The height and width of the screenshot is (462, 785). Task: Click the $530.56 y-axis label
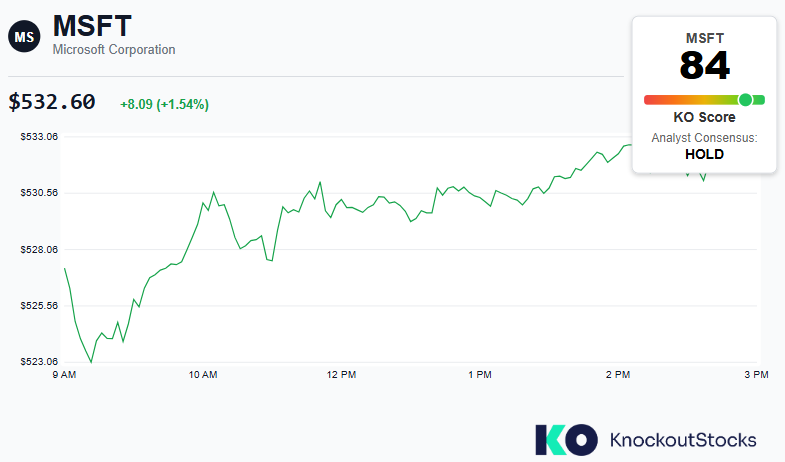39,193
